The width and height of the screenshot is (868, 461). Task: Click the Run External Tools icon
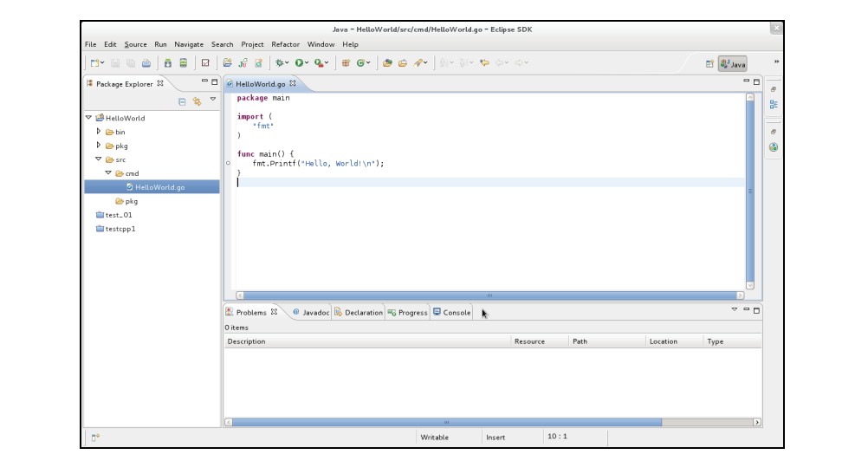319,63
